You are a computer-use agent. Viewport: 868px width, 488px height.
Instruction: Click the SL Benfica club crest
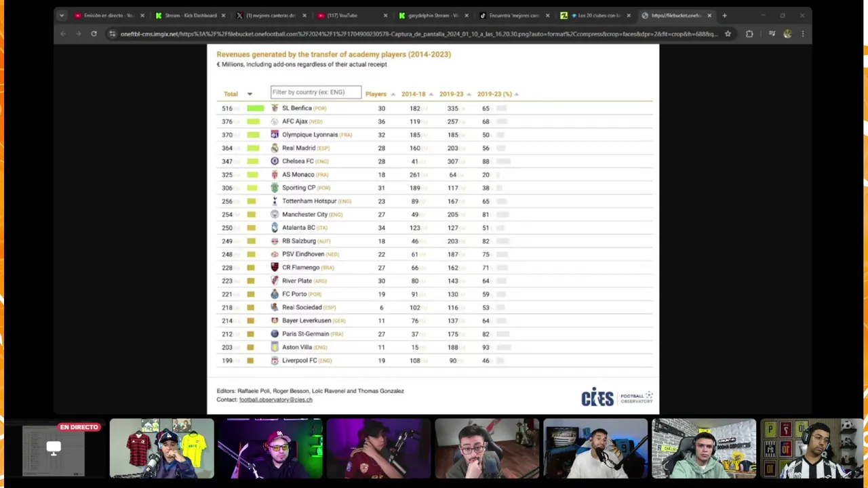275,108
